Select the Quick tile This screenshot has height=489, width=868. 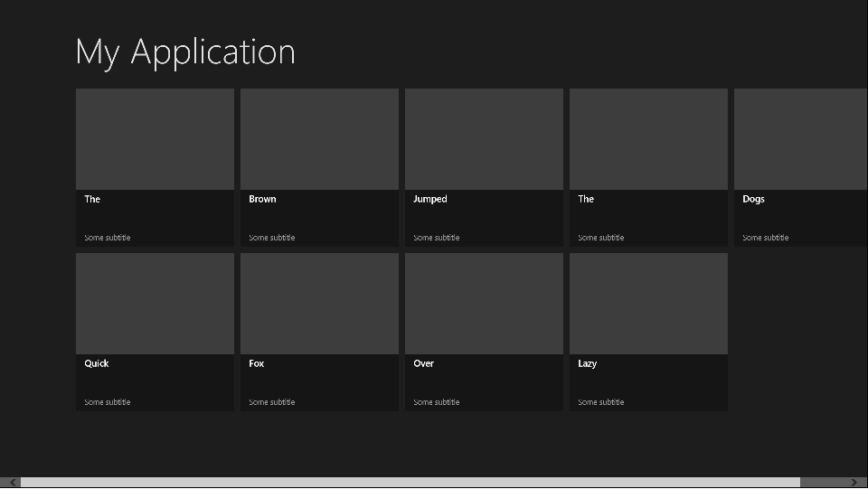click(x=155, y=332)
